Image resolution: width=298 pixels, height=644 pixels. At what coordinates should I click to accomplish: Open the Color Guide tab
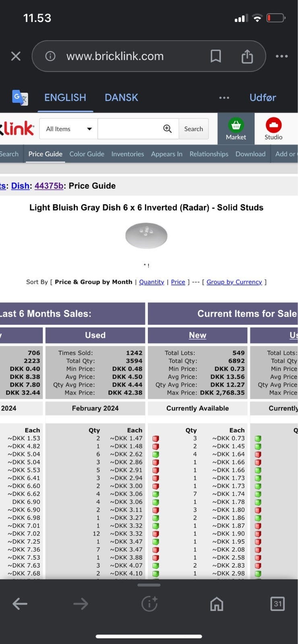87,154
